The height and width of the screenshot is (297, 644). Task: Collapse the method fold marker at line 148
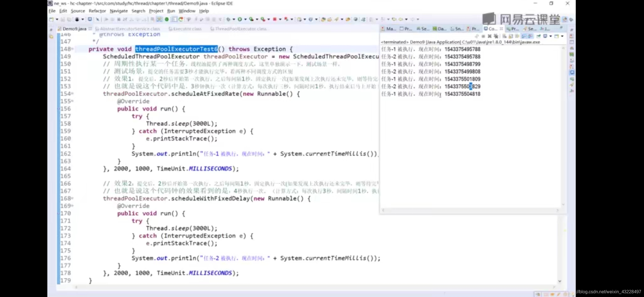pyautogui.click(x=72, y=49)
